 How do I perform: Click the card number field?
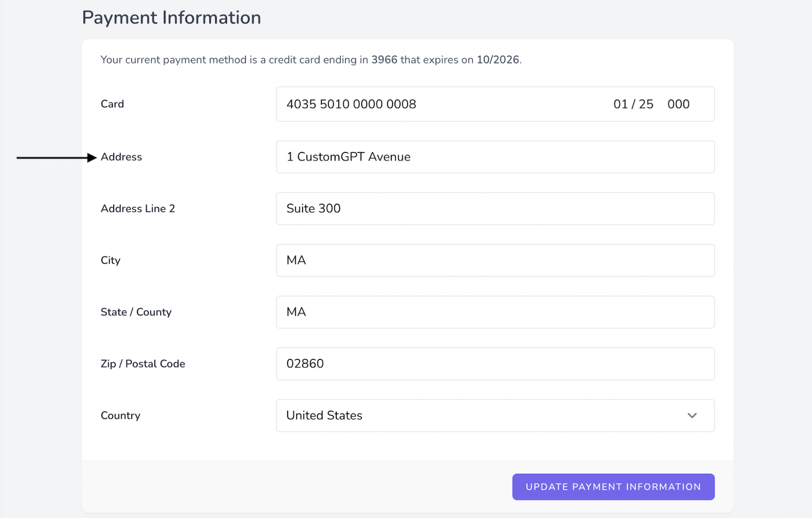(351, 104)
